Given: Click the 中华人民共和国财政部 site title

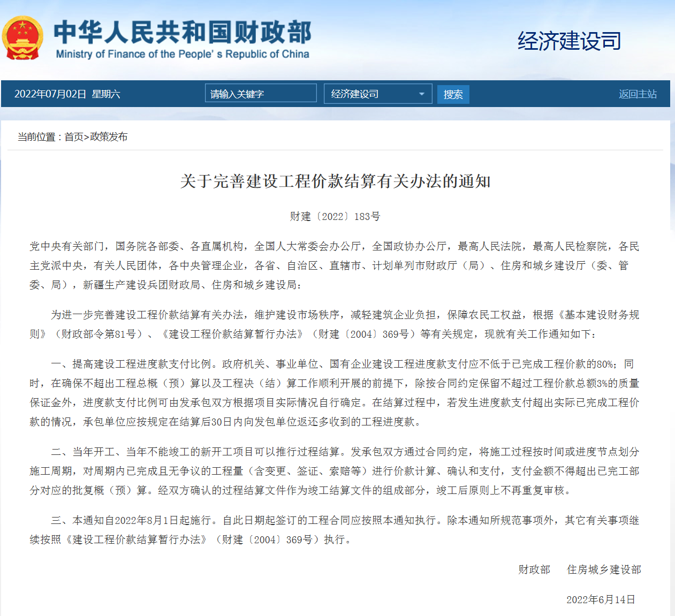Looking at the screenshot, I should [182, 32].
